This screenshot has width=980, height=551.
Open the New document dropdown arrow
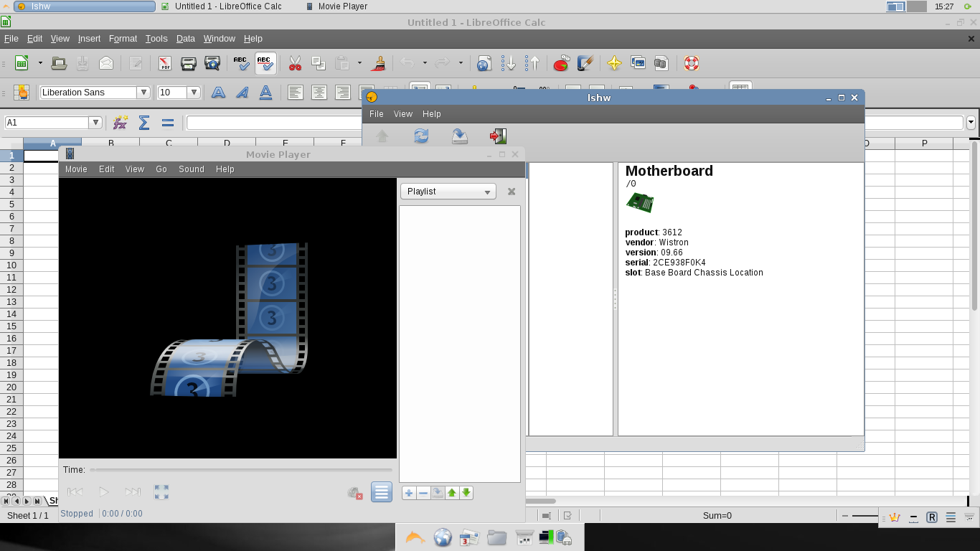click(x=40, y=63)
